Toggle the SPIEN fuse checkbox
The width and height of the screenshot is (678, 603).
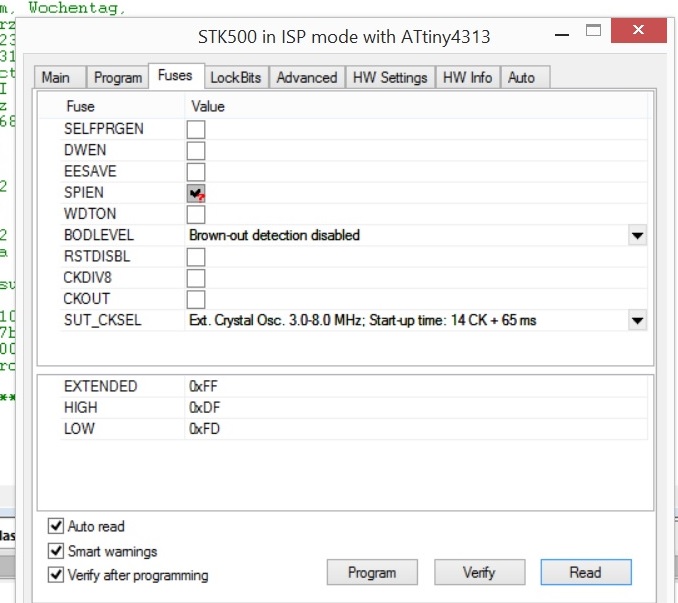pos(196,193)
